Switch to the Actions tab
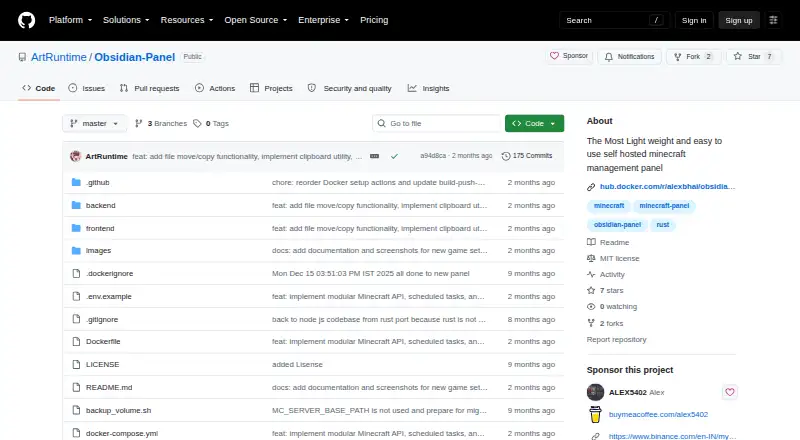This screenshot has width=800, height=440. pyautogui.click(x=215, y=88)
